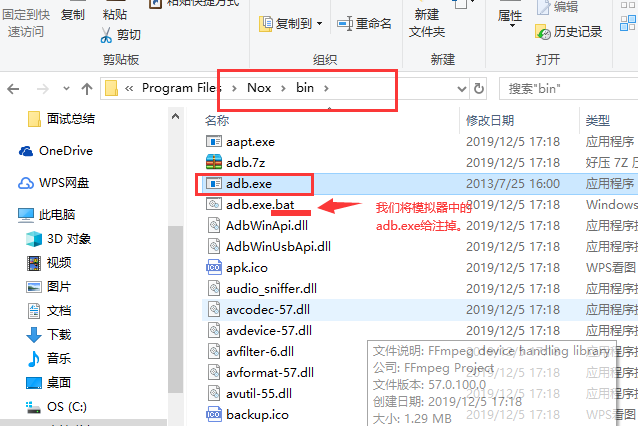Open recent locations dropdown arrow
638x426 pixels.
tap(66, 88)
